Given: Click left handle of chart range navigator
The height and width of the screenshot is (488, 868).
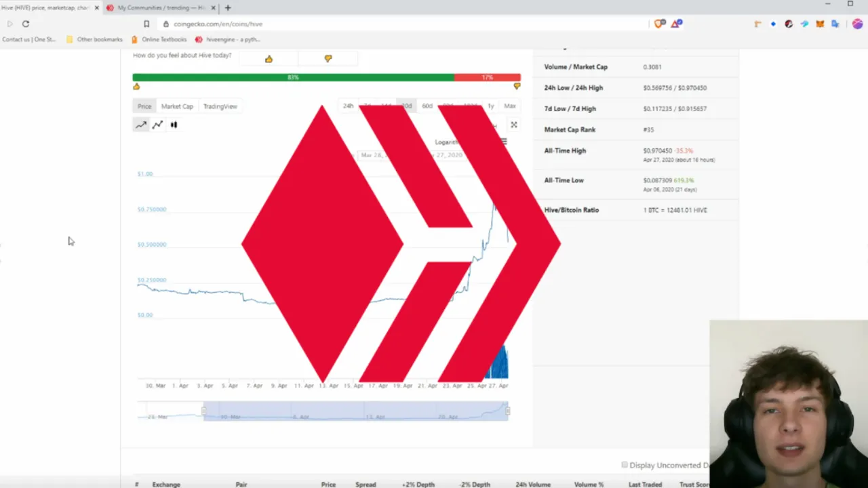Looking at the screenshot, I should click(203, 411).
